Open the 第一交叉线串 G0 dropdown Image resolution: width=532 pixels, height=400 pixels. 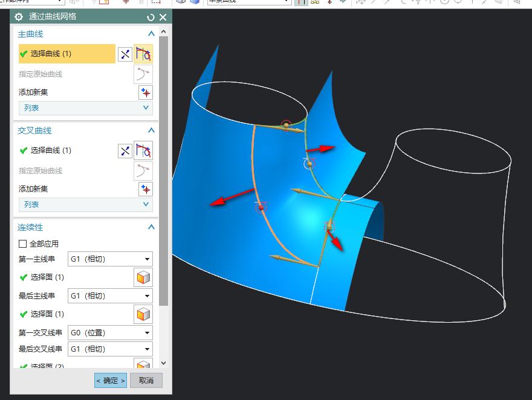pos(109,332)
